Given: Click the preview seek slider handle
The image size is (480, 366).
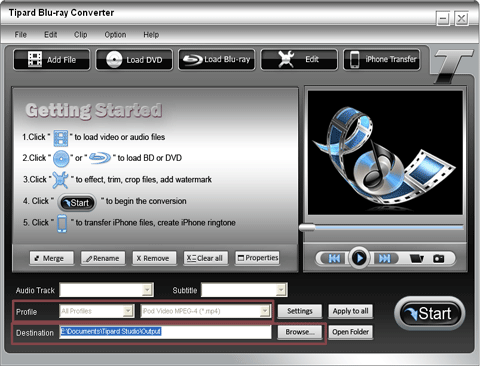Looking at the screenshot, I should click(x=307, y=227).
